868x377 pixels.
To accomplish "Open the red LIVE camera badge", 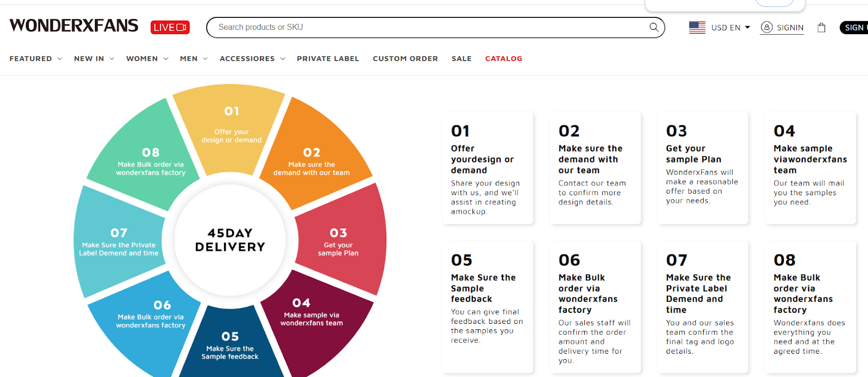I will [170, 27].
